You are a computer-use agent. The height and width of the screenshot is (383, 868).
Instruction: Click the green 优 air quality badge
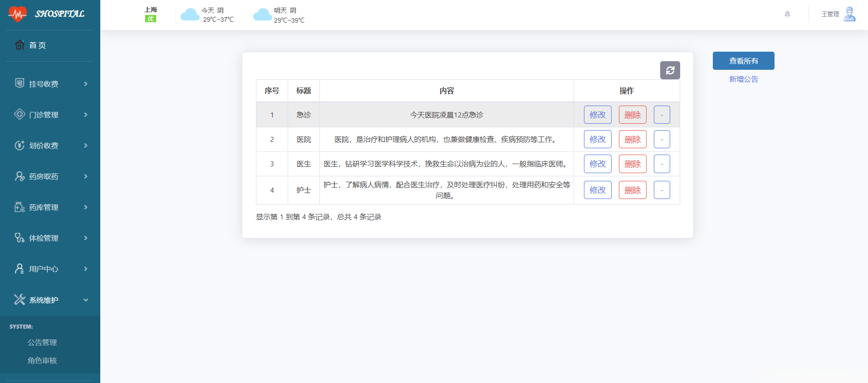(151, 19)
